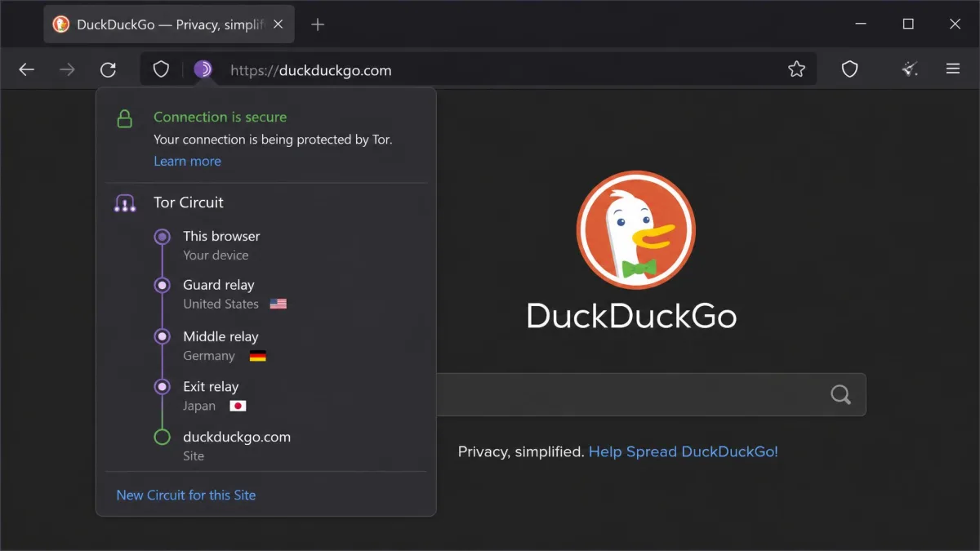Viewport: 980px width, 551px height.
Task: Click the 'Connection is secure' heading
Action: click(220, 117)
